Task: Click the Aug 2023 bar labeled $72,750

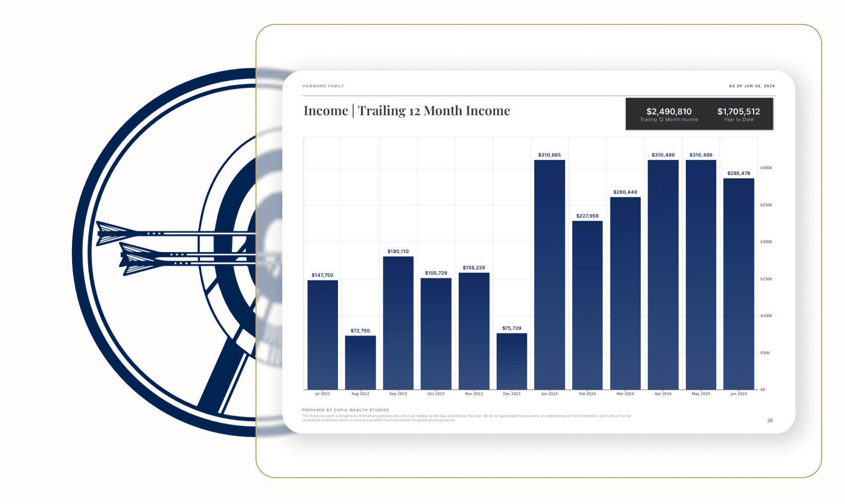Action: point(360,363)
